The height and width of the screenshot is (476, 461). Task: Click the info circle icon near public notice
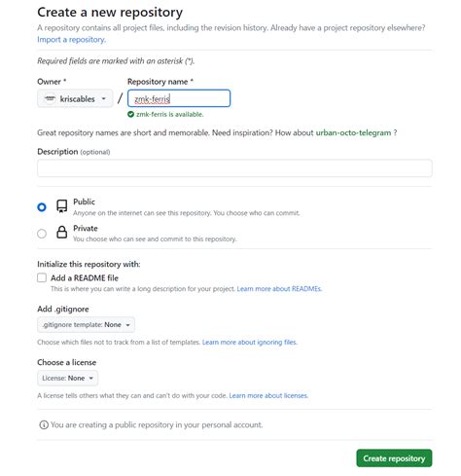44,424
